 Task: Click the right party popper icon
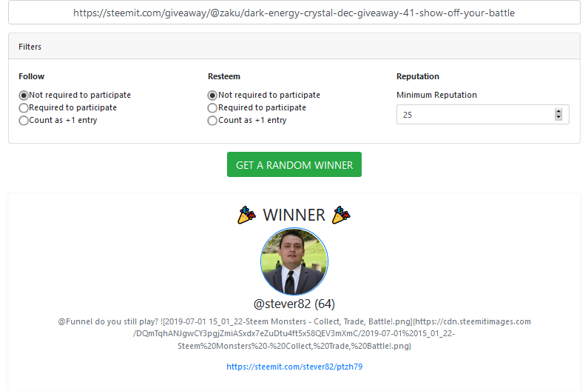pos(341,215)
